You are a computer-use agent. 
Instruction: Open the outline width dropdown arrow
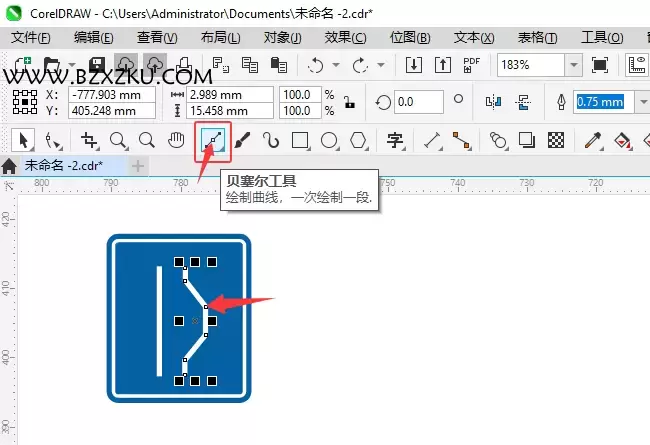[x=643, y=102]
